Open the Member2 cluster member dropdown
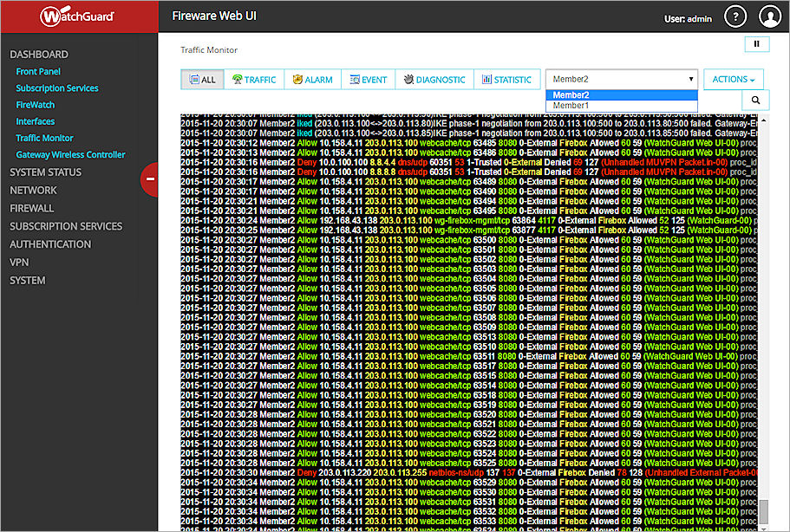 (622, 79)
